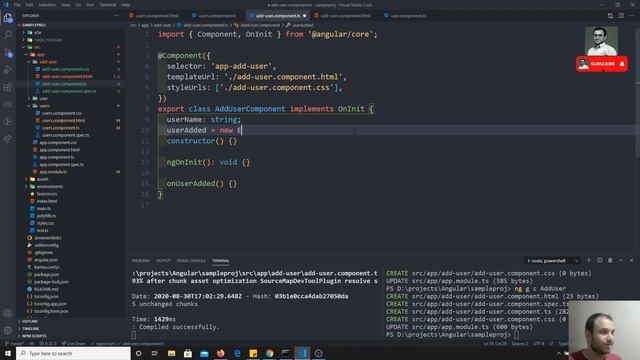Open the Manage gear in activity bar
Viewport: 640px width, 360px height.
(8, 330)
